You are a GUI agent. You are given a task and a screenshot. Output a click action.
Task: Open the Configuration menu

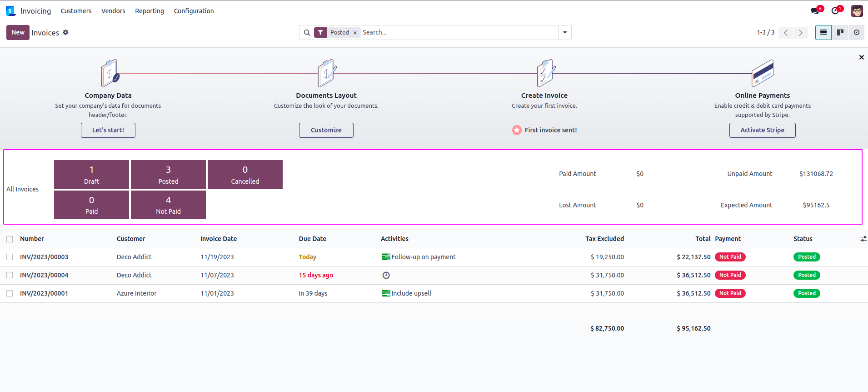(194, 11)
